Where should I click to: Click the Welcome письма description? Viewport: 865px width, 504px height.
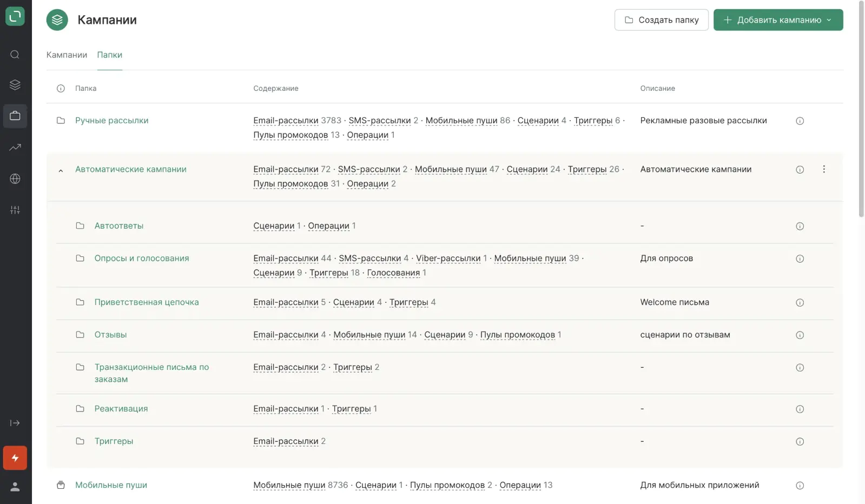point(675,302)
